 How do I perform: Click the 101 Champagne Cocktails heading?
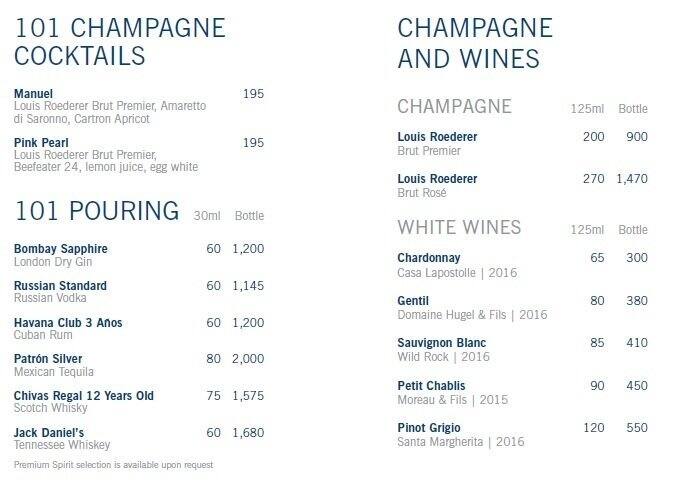pos(120,41)
